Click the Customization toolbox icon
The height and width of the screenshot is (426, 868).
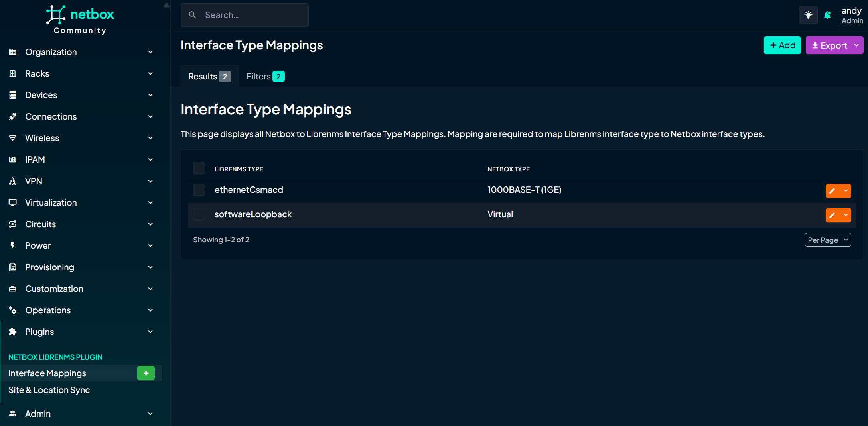(x=13, y=289)
